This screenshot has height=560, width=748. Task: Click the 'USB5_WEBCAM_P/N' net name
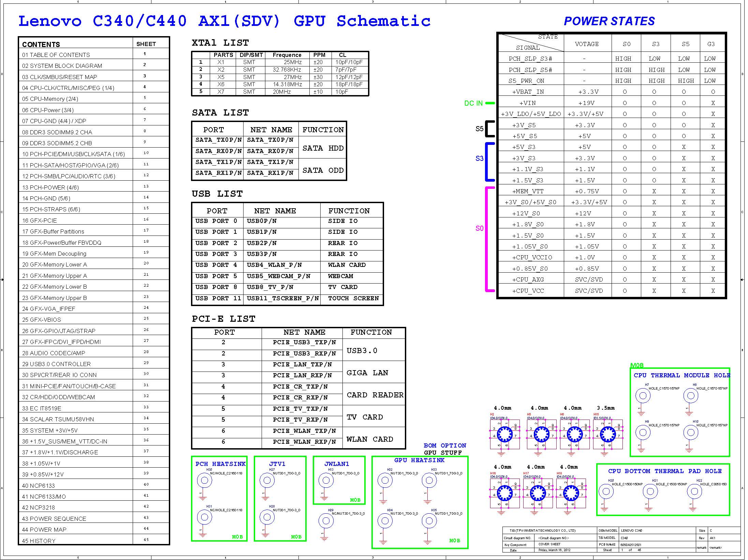tap(279, 276)
